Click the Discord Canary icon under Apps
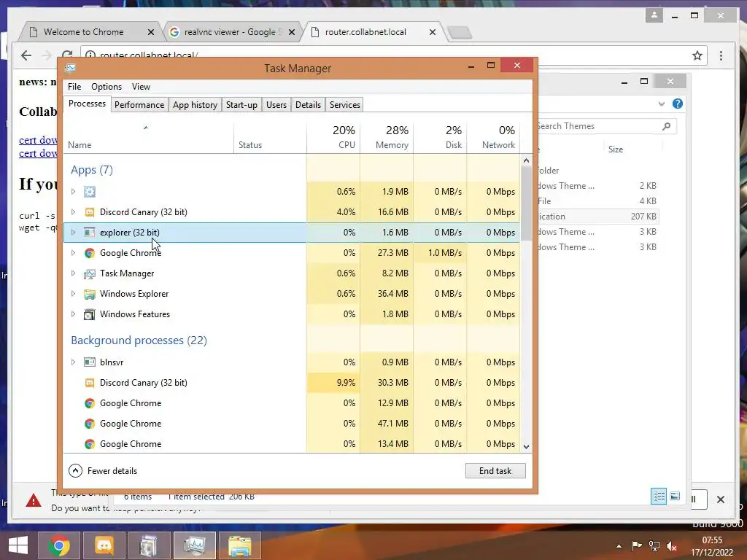Screen dimensions: 747x560 point(90,212)
